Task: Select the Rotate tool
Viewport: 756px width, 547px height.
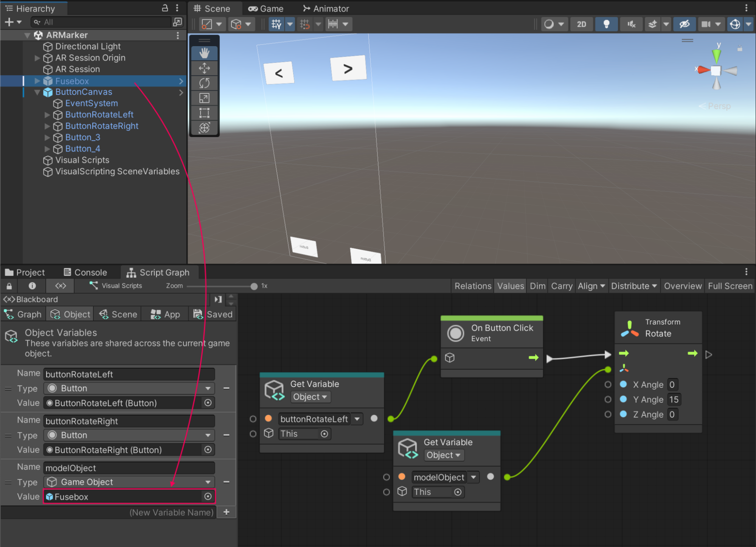Action: (x=204, y=83)
